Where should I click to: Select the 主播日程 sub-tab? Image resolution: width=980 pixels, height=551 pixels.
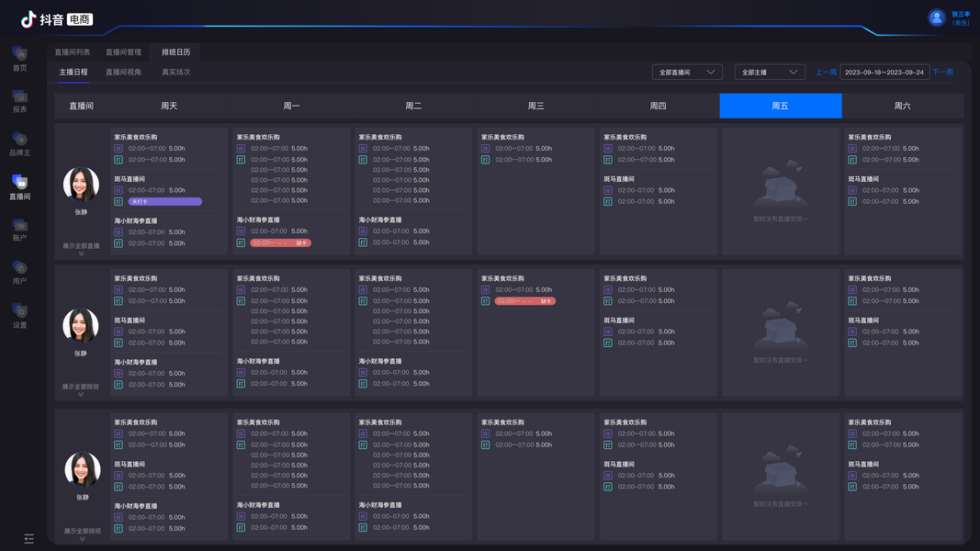click(73, 72)
